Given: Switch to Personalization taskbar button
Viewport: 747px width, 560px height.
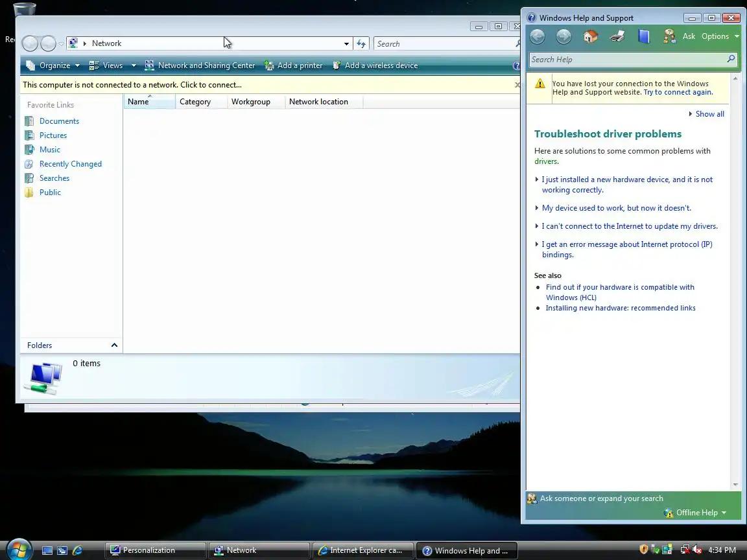Looking at the screenshot, I should coord(156,550).
